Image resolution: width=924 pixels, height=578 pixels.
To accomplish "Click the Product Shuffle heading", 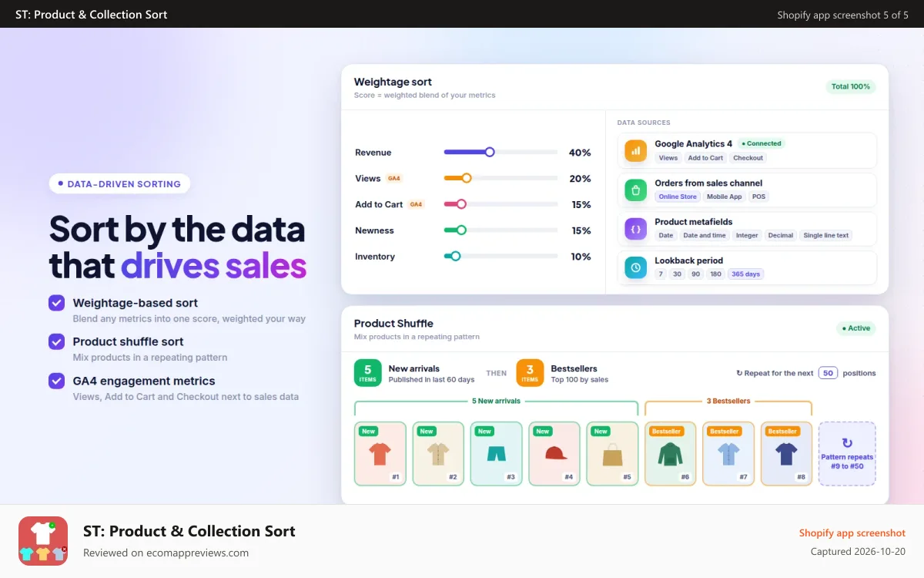I will click(x=393, y=324).
